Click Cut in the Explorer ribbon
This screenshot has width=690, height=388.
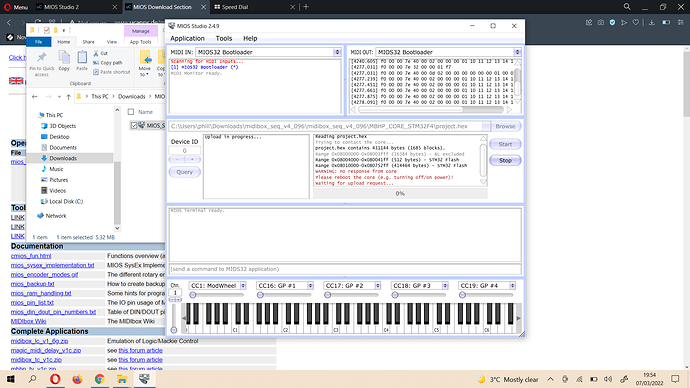click(x=101, y=53)
